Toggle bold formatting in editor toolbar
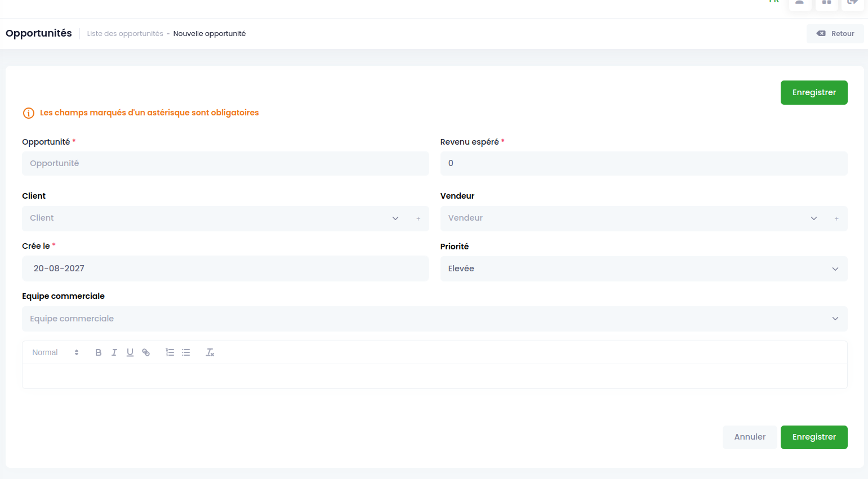The width and height of the screenshot is (868, 479). click(99, 352)
